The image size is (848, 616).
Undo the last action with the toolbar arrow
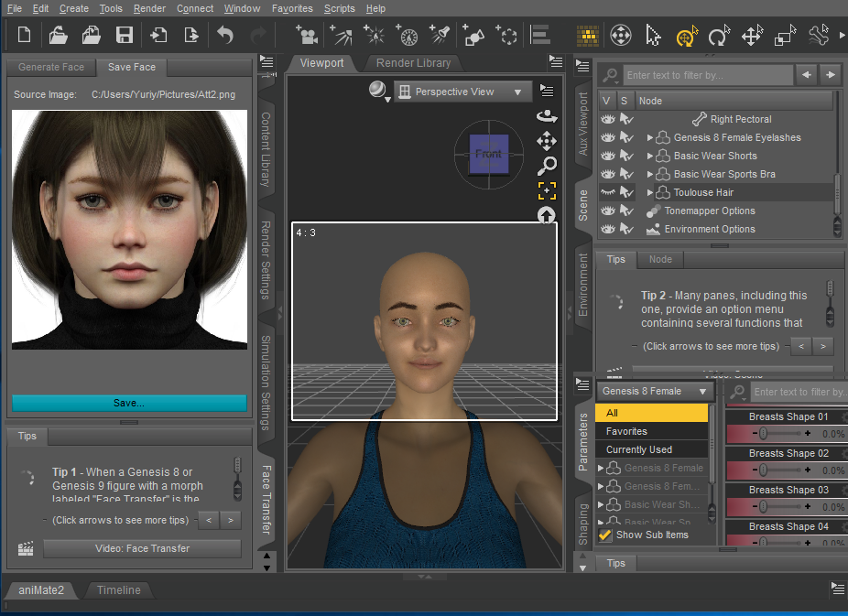tap(225, 36)
